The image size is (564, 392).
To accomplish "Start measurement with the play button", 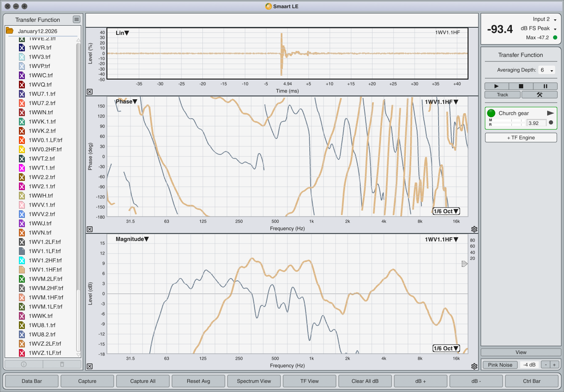I will (496, 86).
